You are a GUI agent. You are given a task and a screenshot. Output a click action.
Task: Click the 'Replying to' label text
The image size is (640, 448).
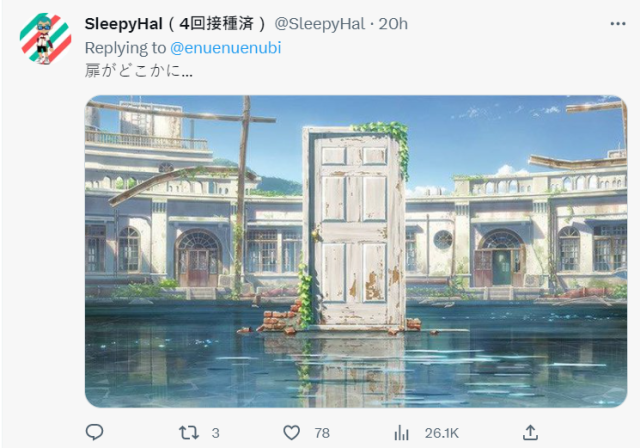pyautogui.click(x=125, y=48)
